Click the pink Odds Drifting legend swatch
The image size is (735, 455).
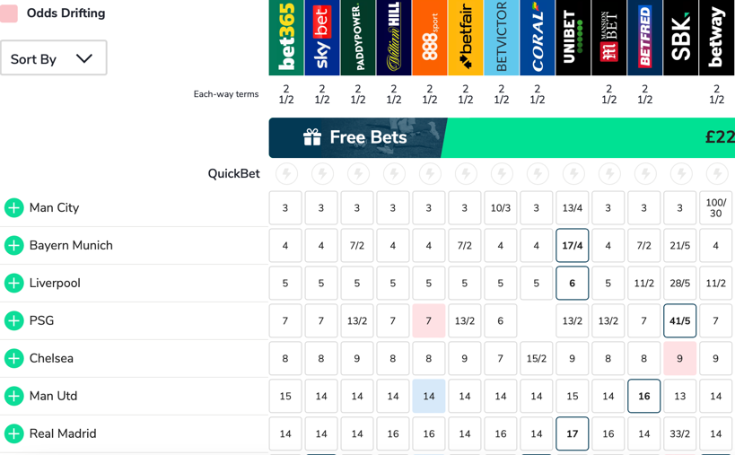click(x=8, y=13)
